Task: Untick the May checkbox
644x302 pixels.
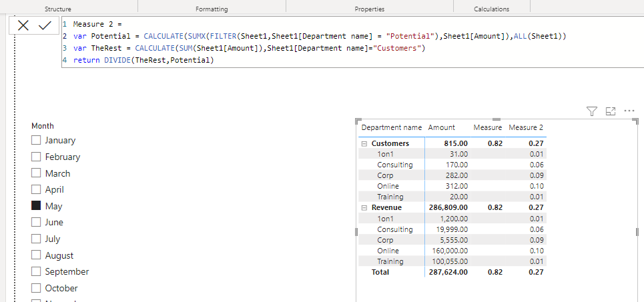Action: point(36,206)
